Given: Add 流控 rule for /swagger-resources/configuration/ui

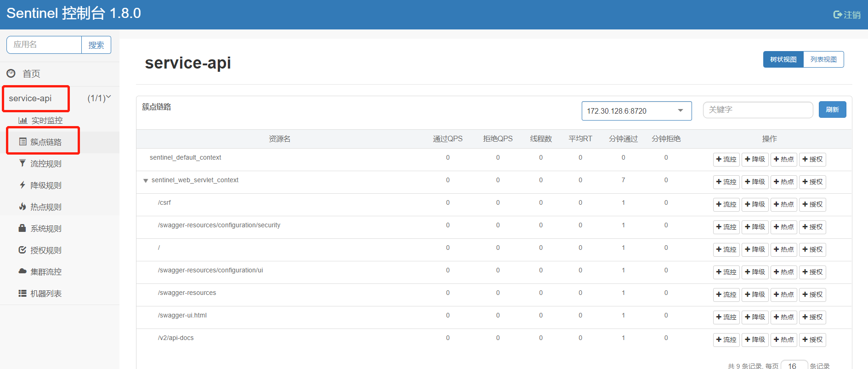Looking at the screenshot, I should [x=726, y=272].
